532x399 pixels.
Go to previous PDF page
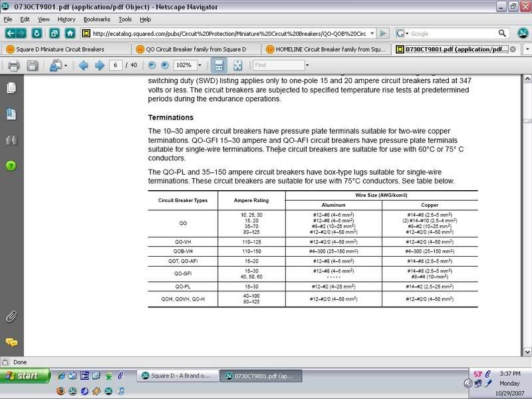84,65
